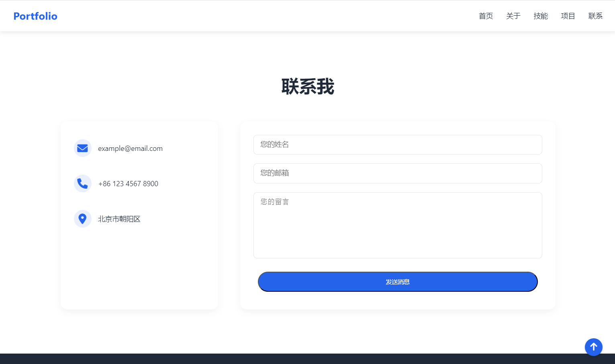Image resolution: width=615 pixels, height=364 pixels.
Task: Select the 您的留言 message textarea
Action: click(398, 225)
